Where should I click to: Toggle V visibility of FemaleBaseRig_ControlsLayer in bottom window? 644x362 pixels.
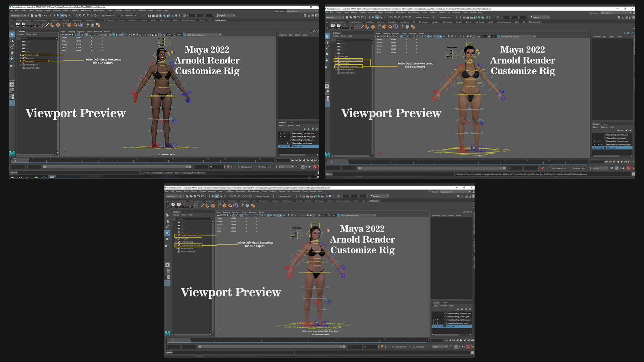tap(434, 320)
